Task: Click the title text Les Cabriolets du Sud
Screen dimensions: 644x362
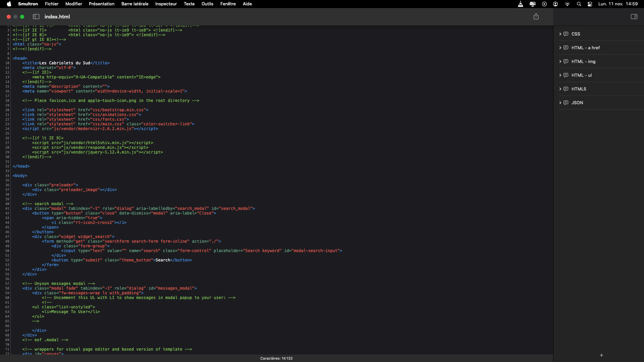Action: [x=65, y=63]
